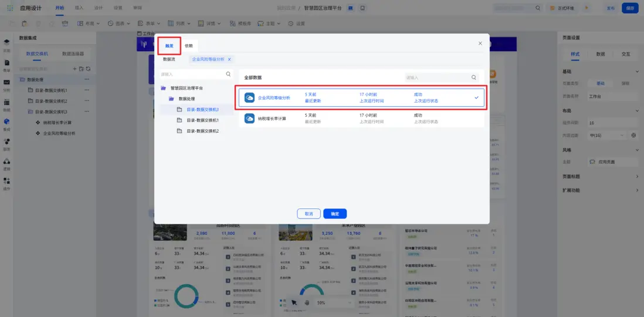
Task: Select 目录-数据交换机2 in the dialog tree
Action: point(202,131)
